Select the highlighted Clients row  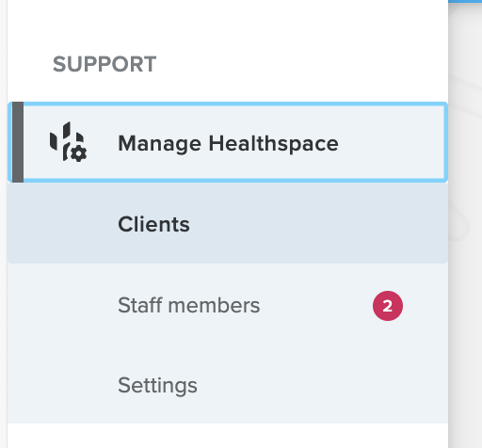coord(228,223)
